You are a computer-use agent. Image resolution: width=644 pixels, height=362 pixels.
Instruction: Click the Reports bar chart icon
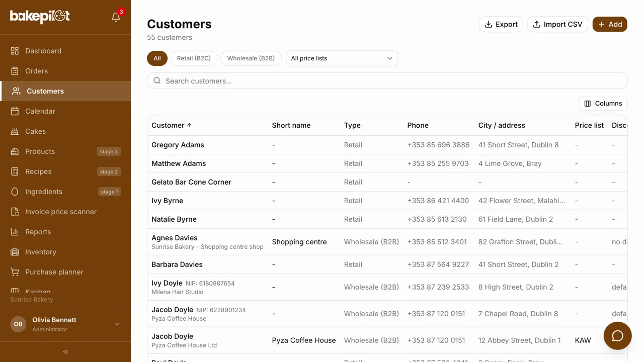(x=15, y=232)
